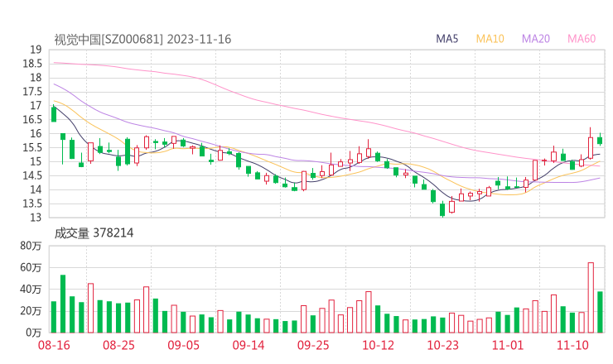Click the 20万 volume axis label

click(31, 311)
